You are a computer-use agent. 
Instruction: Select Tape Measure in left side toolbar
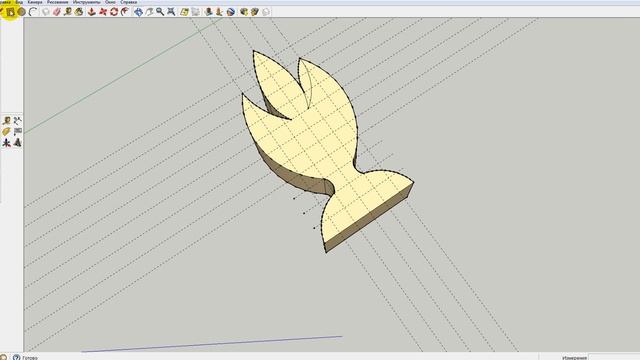coord(7,120)
